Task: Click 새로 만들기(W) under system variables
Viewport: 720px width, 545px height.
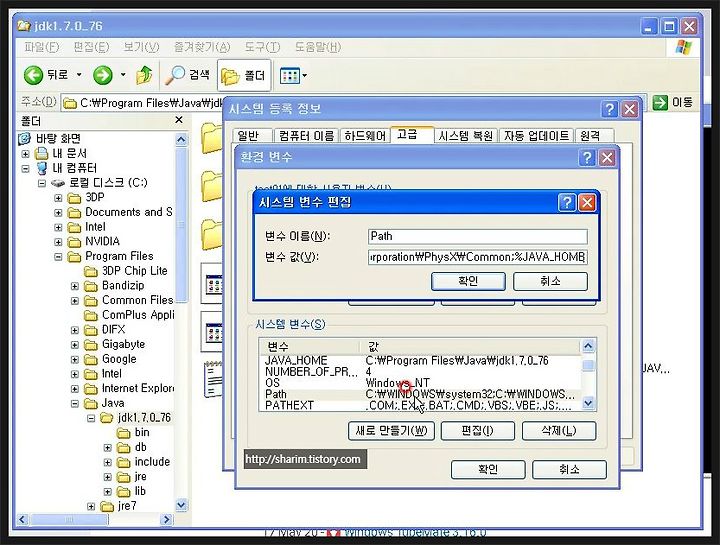Action: coord(391,431)
